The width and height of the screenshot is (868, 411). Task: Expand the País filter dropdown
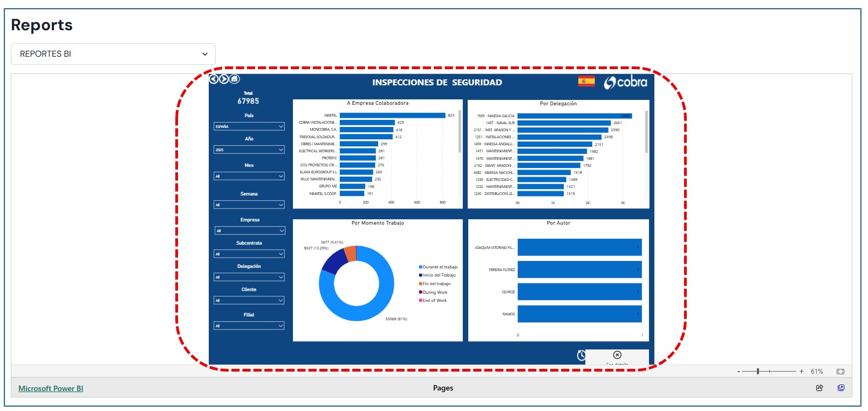(249, 126)
